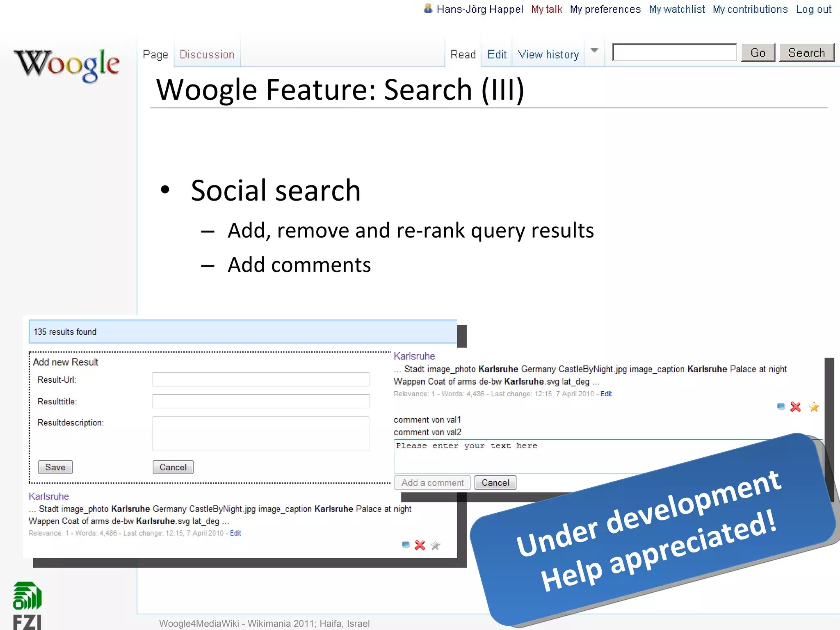The height and width of the screenshot is (630, 840).
Task: Click the 'comment von val1' text
Action: click(427, 420)
